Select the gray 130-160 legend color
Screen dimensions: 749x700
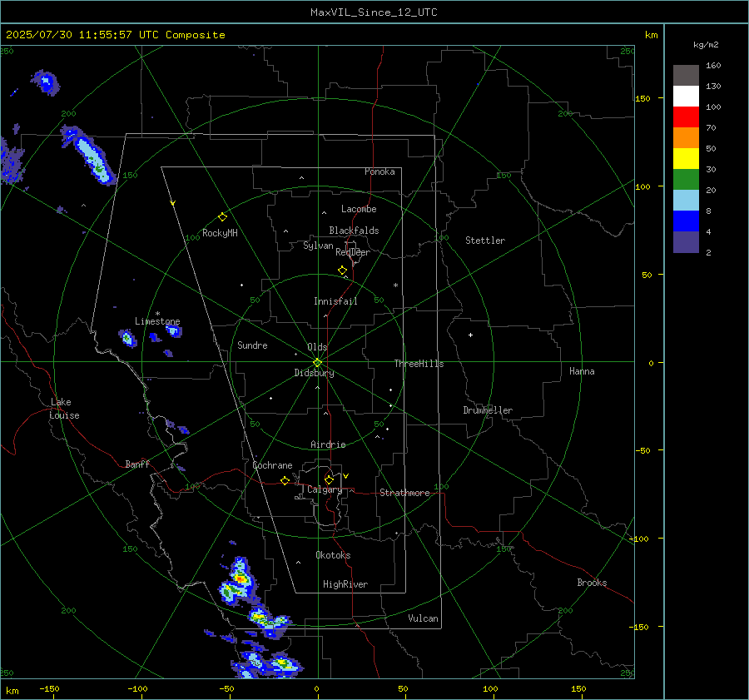[x=686, y=76]
